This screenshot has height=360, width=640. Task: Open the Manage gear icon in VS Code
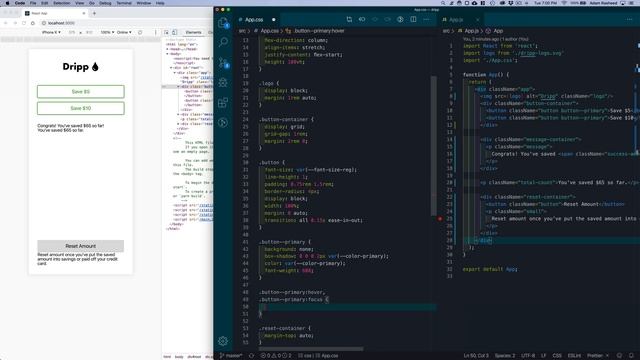click(x=223, y=341)
